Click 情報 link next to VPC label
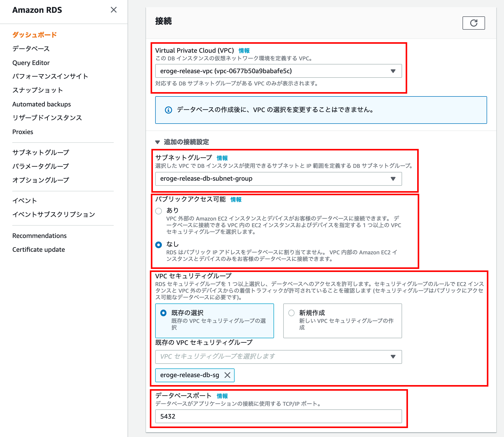 [244, 51]
